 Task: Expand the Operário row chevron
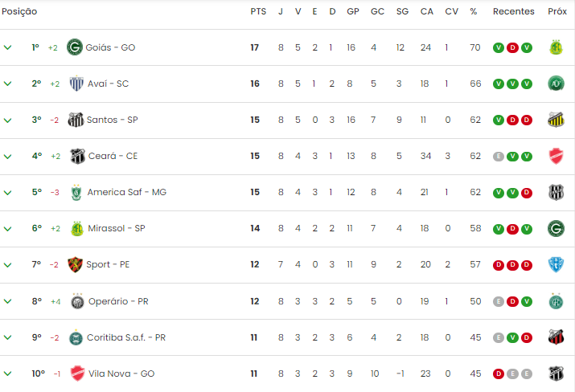coord(7,301)
